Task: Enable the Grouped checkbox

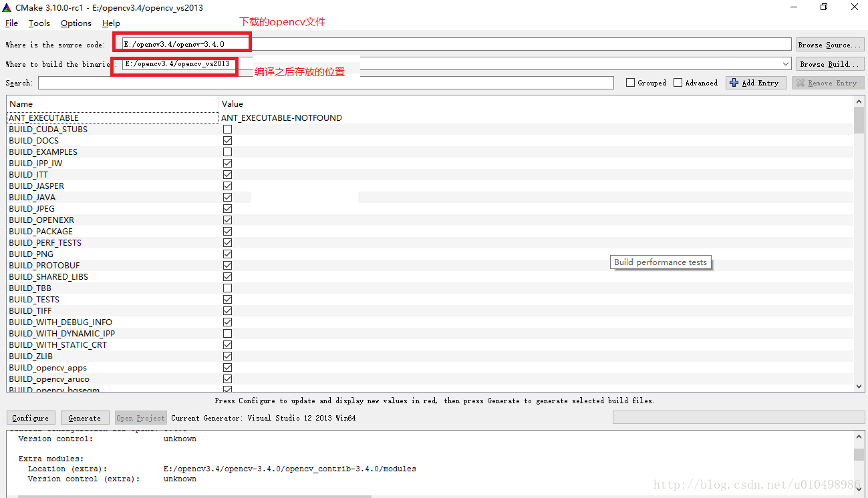Action: pyautogui.click(x=630, y=83)
